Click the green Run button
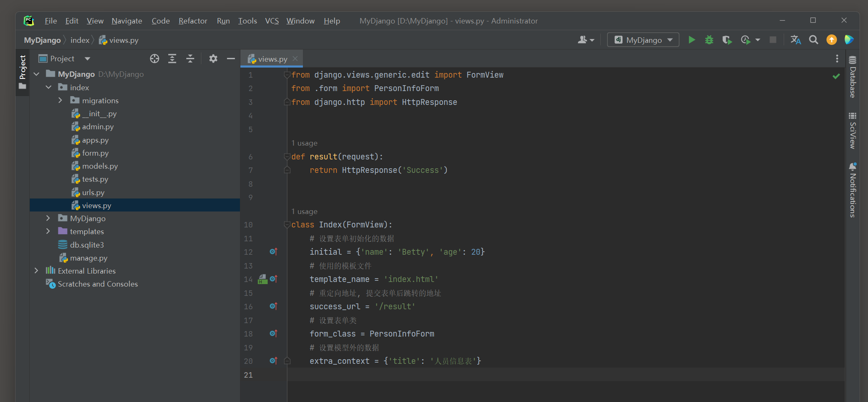 click(692, 40)
